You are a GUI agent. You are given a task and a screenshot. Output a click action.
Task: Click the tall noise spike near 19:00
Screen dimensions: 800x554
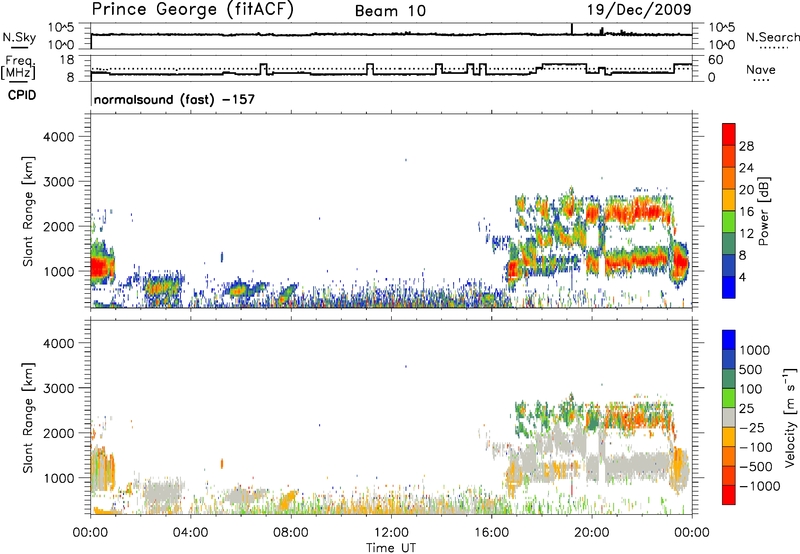coord(572,29)
